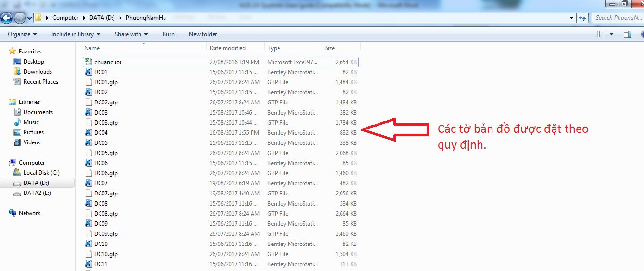The width and height of the screenshot is (644, 271).
Task: Sort files by Size column header
Action: (x=330, y=48)
